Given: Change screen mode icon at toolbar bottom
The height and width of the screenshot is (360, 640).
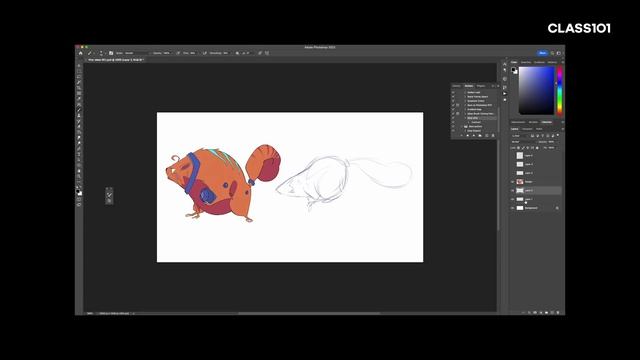Looking at the screenshot, I should (79, 204).
